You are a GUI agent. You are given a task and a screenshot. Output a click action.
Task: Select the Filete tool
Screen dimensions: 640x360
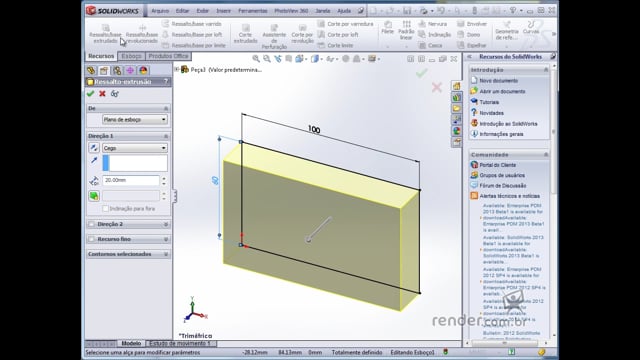coord(388,28)
